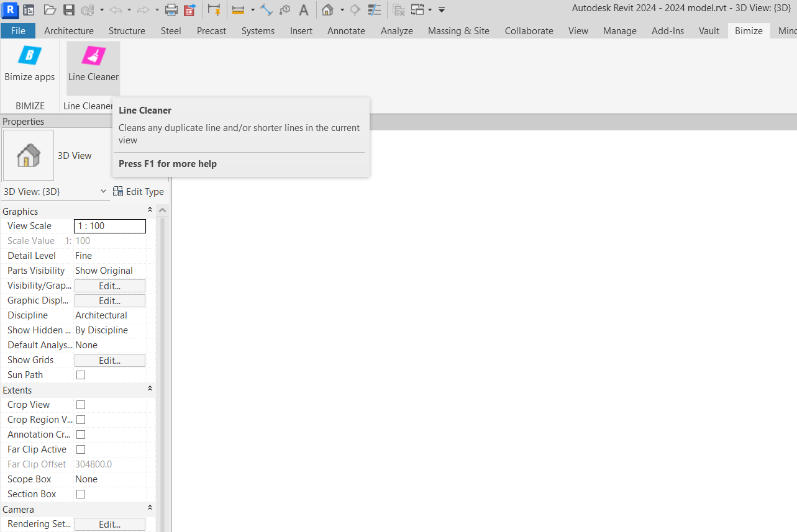Click the Edit Type icon in Properties

pos(118,192)
